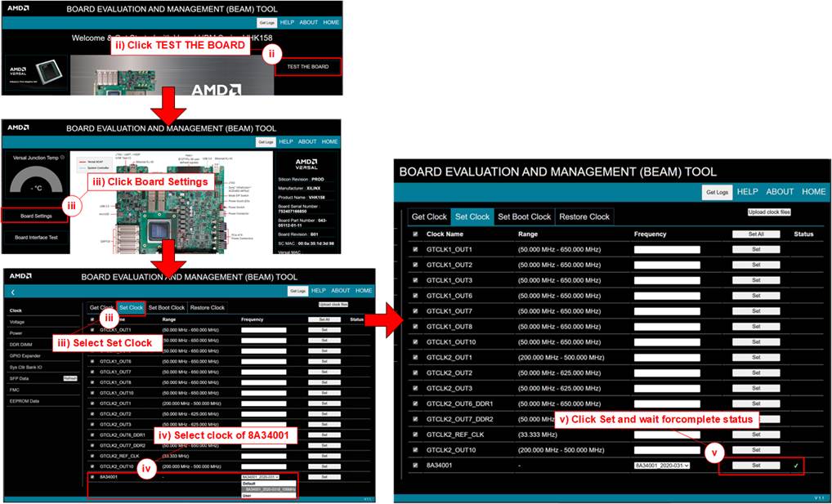Select the Set Boot Clock tab on the sidebar clock screen
This screenshot has height=504, width=832.
pyautogui.click(x=166, y=308)
